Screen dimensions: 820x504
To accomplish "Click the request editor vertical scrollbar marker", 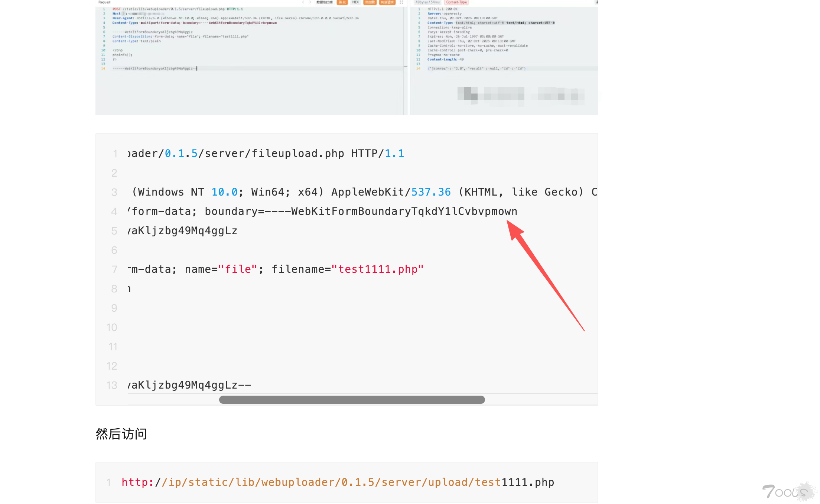I will (406, 66).
